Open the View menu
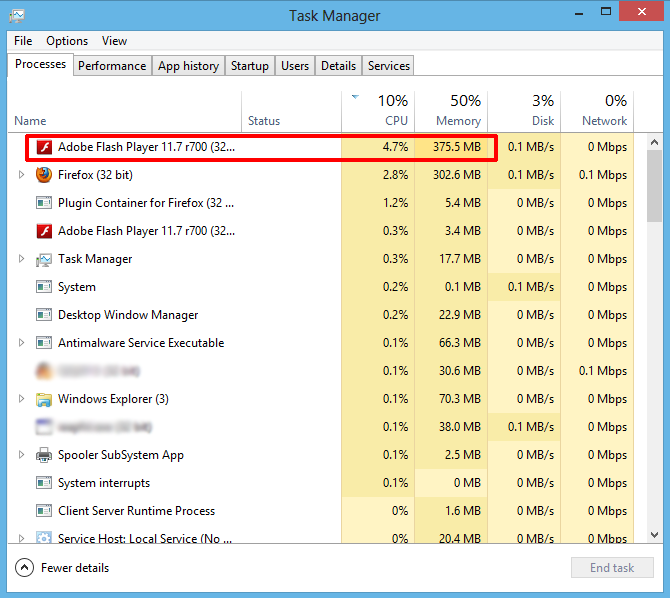The height and width of the screenshot is (598, 670). tap(114, 41)
